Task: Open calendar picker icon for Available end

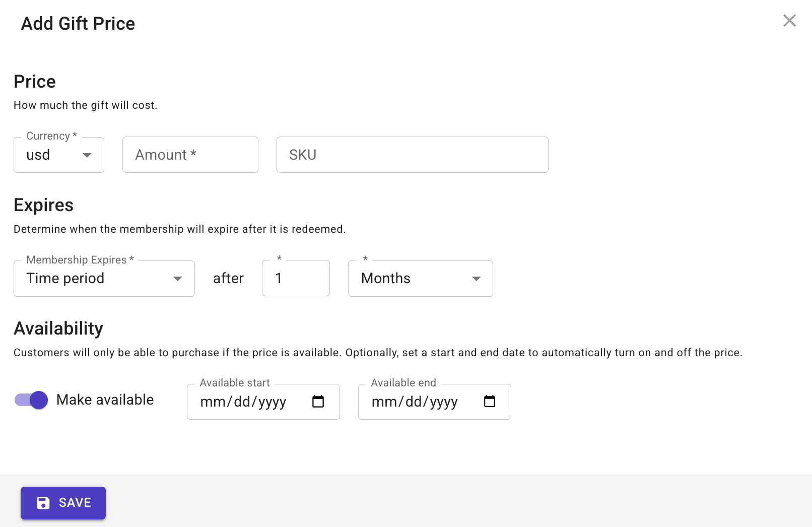Action: point(489,402)
